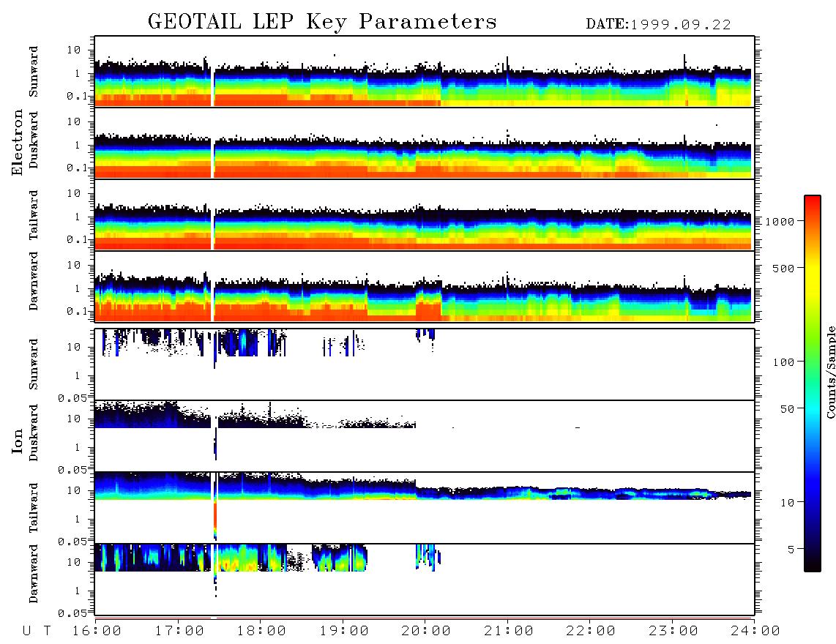The height and width of the screenshot is (644, 836).
Task: Click the electron Duskward spectrogram panel
Action: [x=425, y=143]
